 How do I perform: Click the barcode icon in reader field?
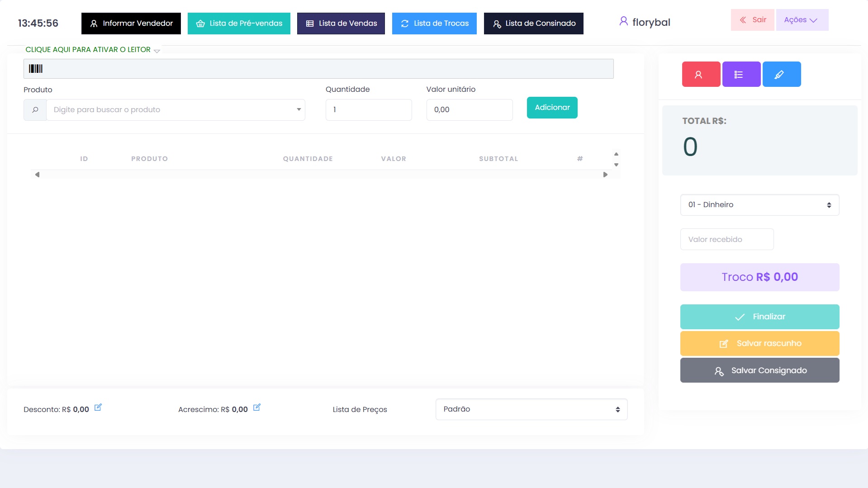(36, 69)
